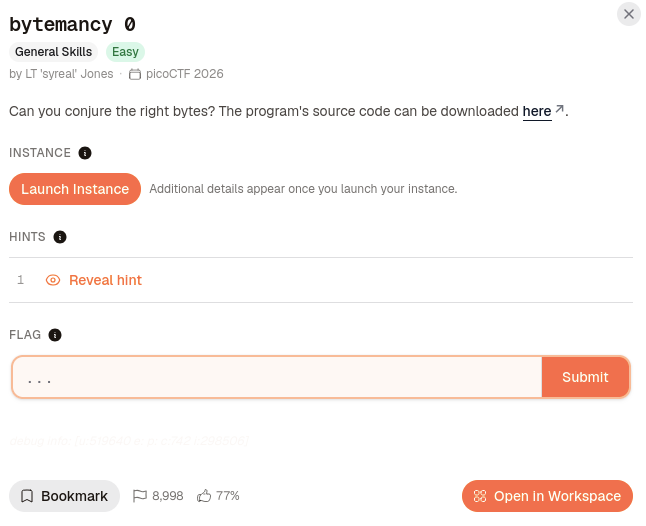Close the challenge dialog
The image size is (646, 526).
(x=629, y=14)
